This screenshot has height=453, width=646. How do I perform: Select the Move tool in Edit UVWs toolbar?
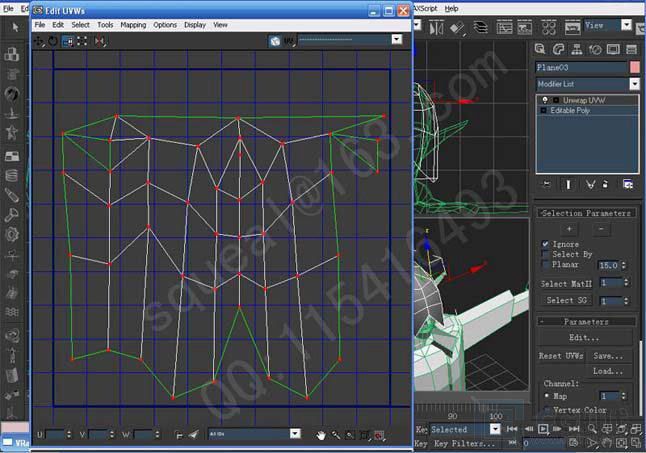tap(39, 41)
